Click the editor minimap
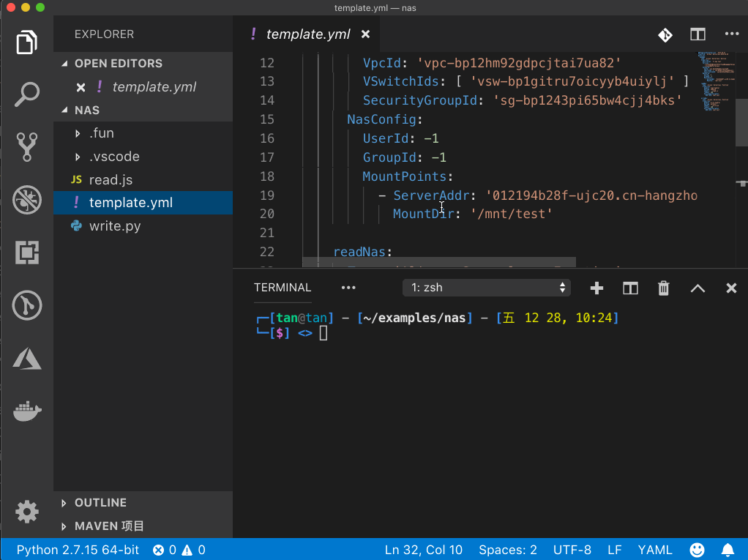This screenshot has width=748, height=560. (716, 81)
